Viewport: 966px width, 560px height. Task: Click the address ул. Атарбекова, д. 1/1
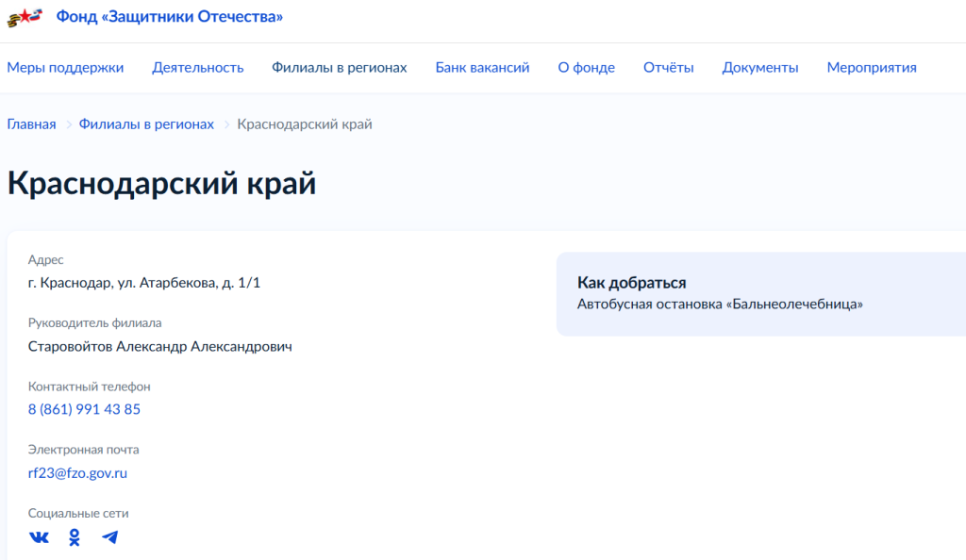point(144,283)
